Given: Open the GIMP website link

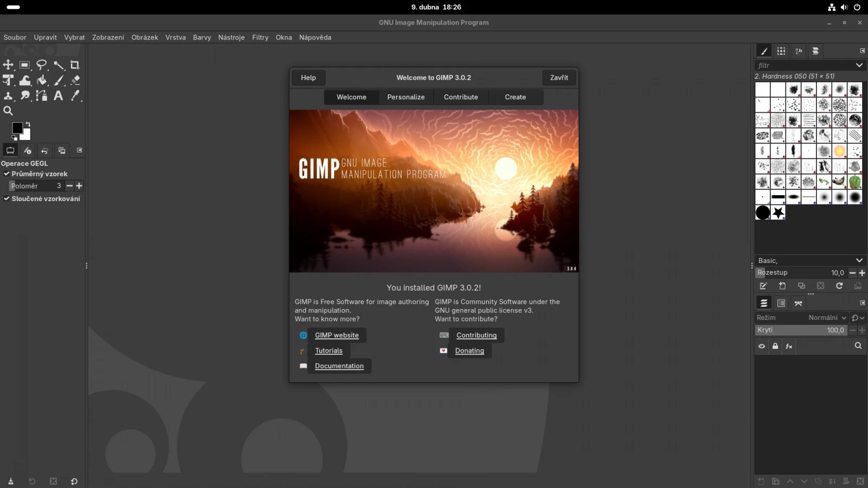Looking at the screenshot, I should click(337, 335).
